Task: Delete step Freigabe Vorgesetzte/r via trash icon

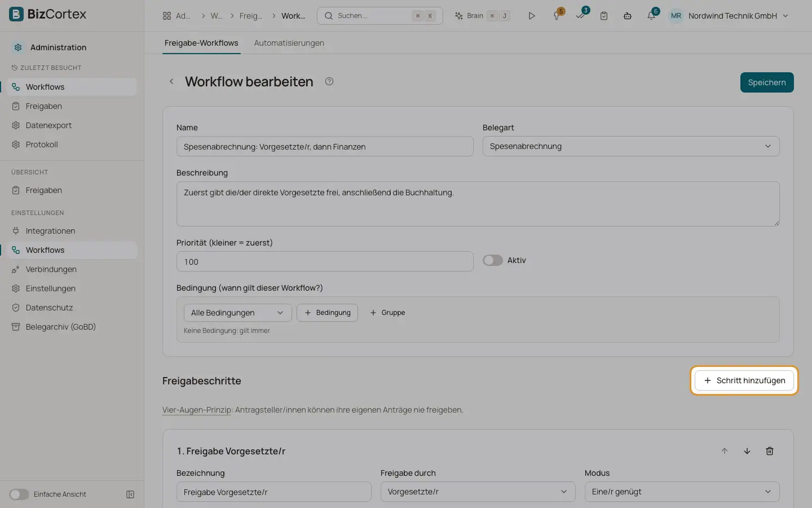Action: [x=770, y=451]
